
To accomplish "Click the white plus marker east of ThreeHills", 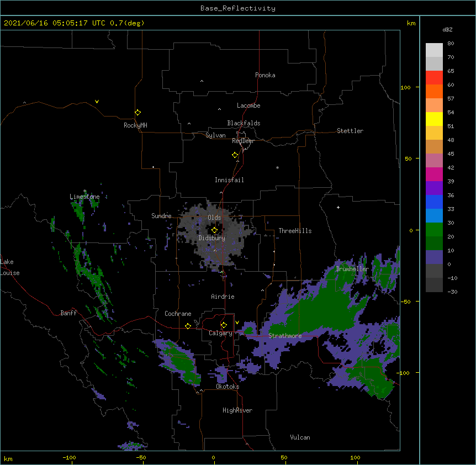I will pos(338,207).
